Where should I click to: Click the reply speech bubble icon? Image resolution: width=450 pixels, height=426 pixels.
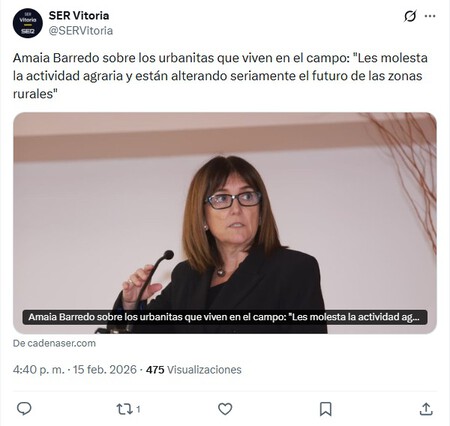click(x=24, y=409)
